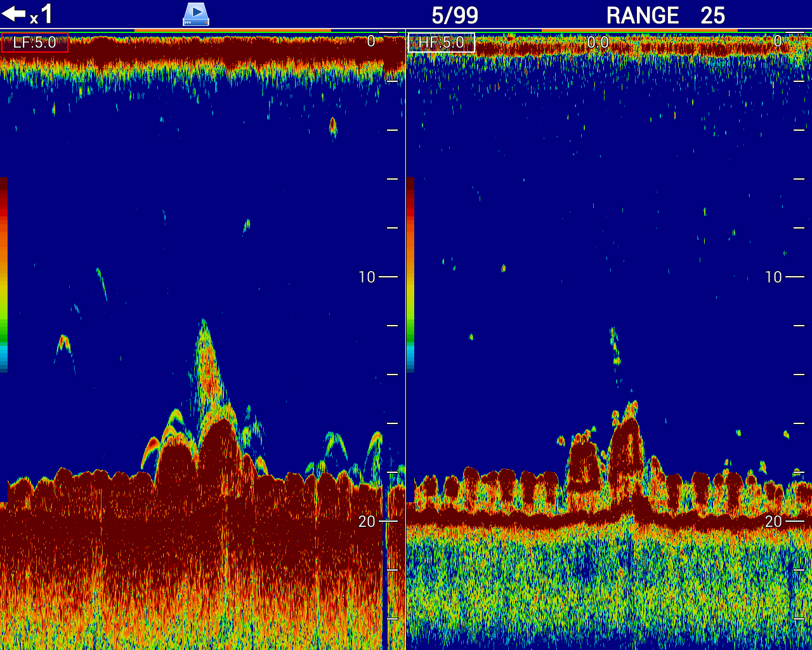Select the HF:5.0 gain box
The height and width of the screenshot is (650, 812).
point(441,43)
